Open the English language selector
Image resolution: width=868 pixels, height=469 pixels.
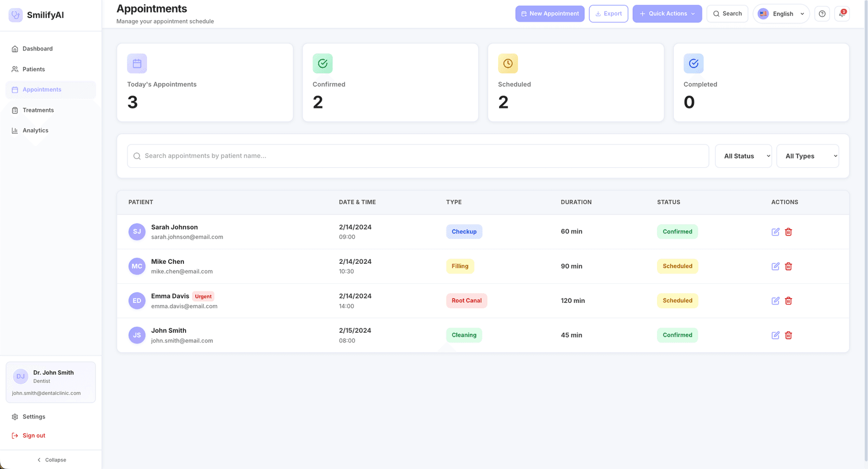point(781,14)
